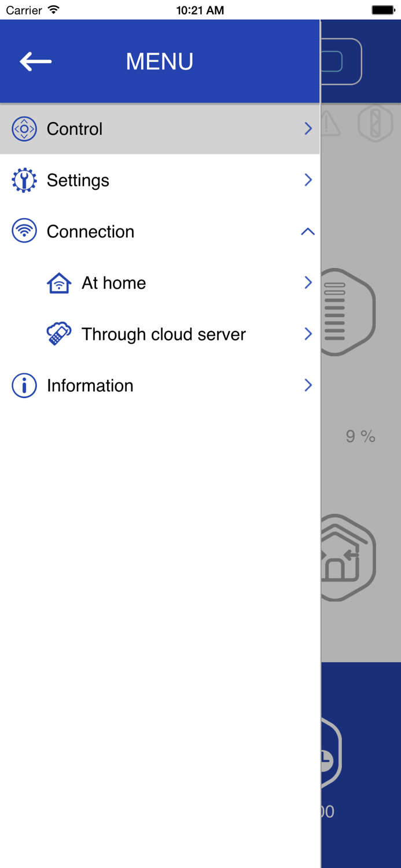Tap the Settings gear-wrench icon
This screenshot has height=868, width=401.
point(24,181)
